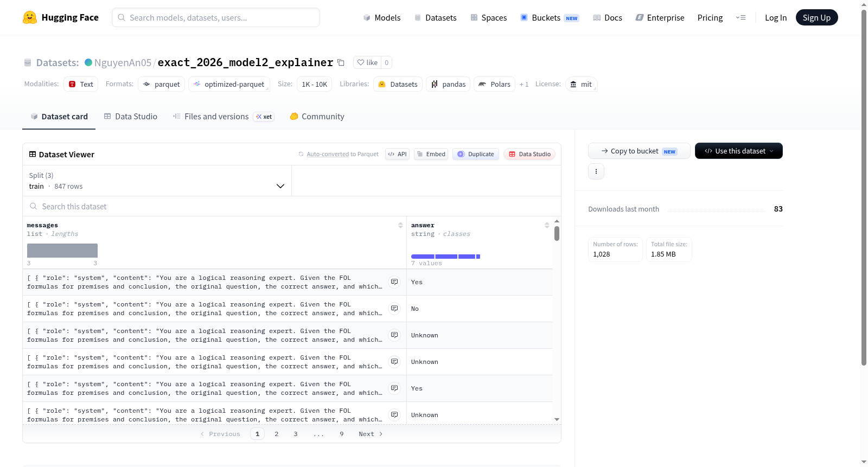This screenshot has width=868, height=467.
Task: Click Copy to bucket button
Action: (639, 151)
